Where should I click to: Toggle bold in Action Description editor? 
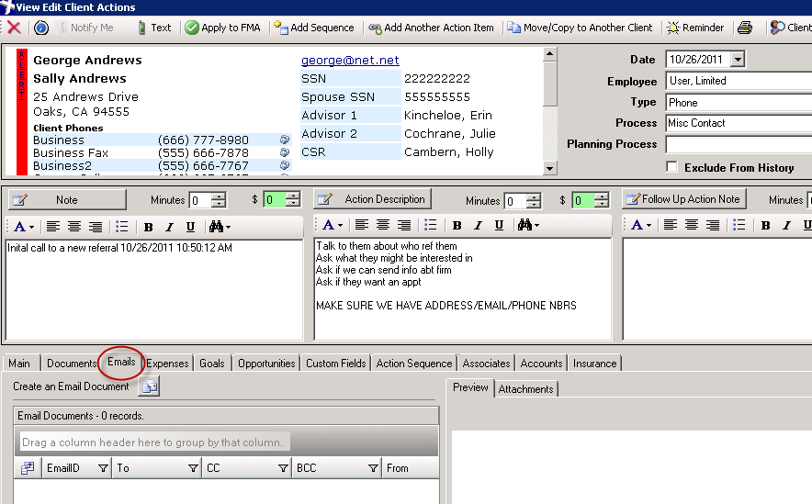point(457,225)
